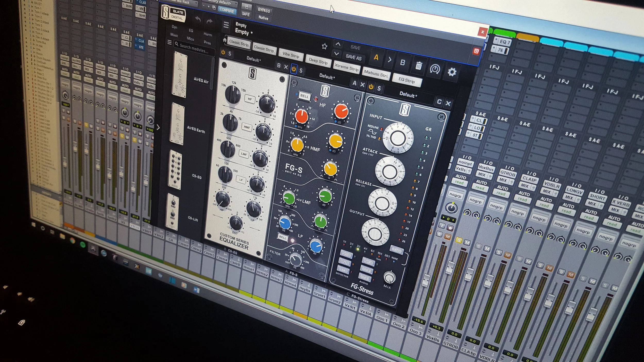The image size is (644, 362).
Task: Click the COMPARE button
Action: click(227, 10)
